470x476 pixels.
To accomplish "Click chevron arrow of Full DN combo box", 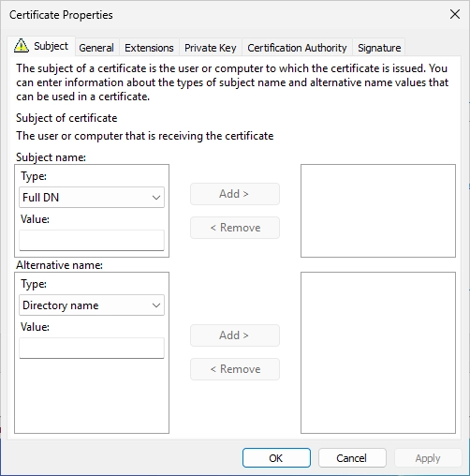I will click(x=156, y=198).
